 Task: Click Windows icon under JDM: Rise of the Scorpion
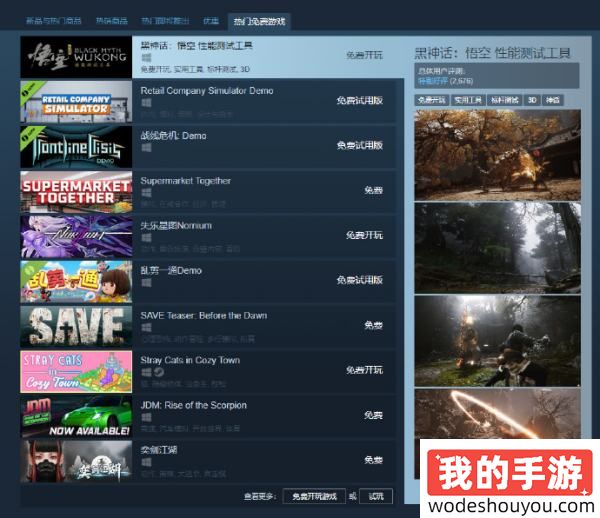click(x=146, y=417)
